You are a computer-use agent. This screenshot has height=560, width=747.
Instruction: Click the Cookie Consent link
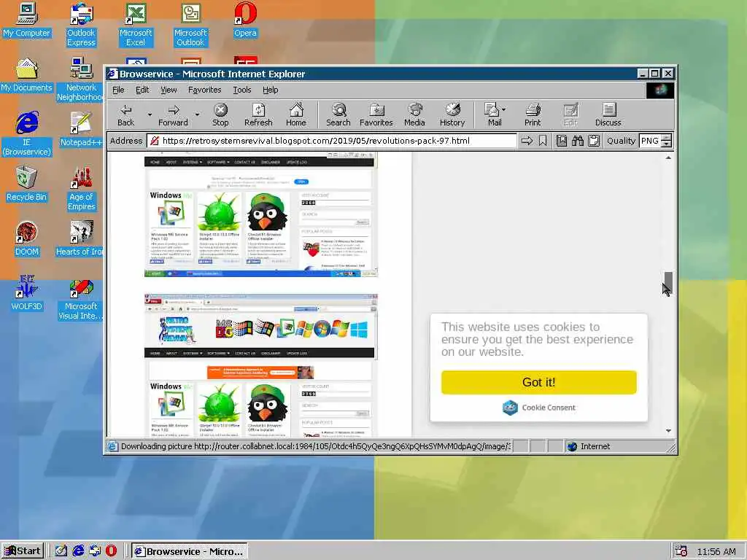pos(549,408)
